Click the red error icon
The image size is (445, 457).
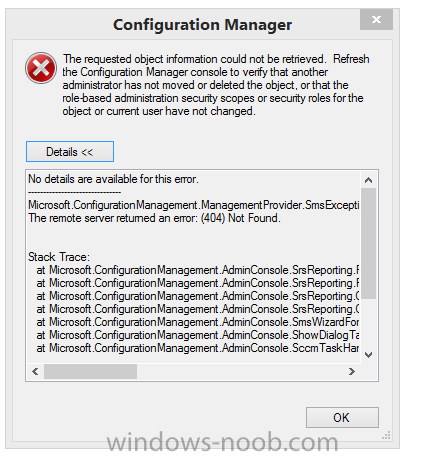tap(41, 68)
